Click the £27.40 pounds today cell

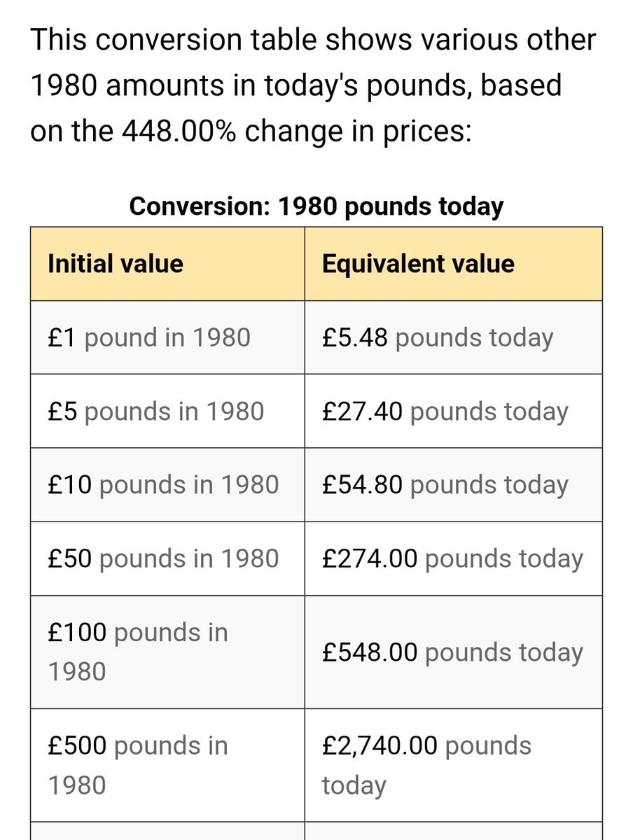tap(453, 411)
